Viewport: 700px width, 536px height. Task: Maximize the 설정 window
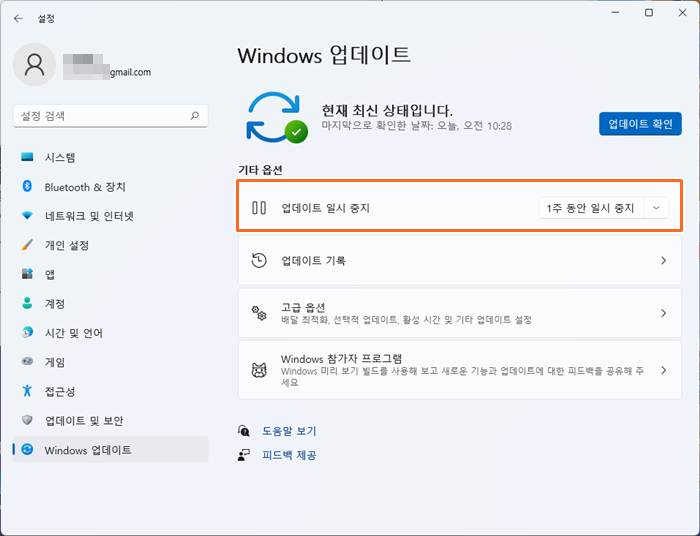[649, 13]
